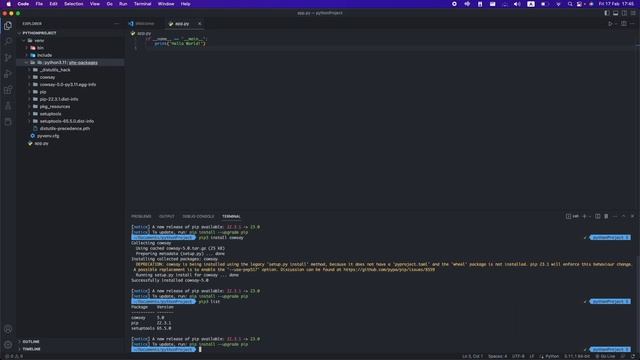640x360 pixels.
Task: Open Explorer panel more actions ellipsis
Action: click(x=116, y=24)
